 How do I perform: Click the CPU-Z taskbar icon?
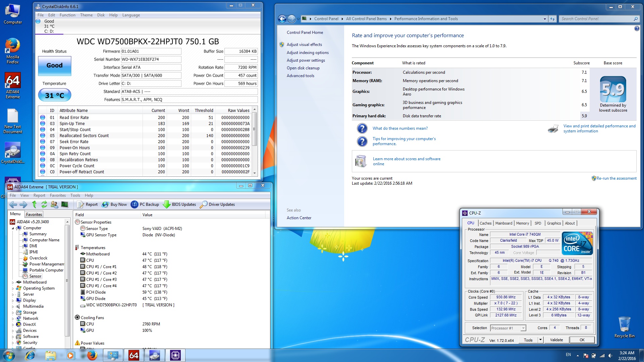click(x=175, y=355)
